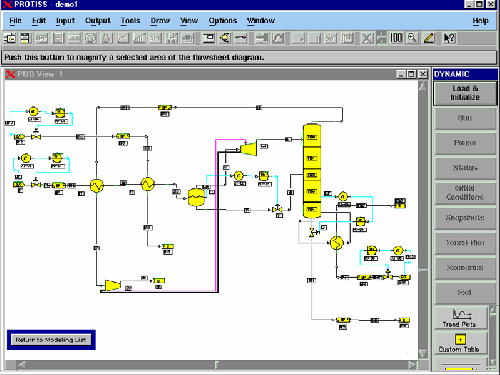Select the yellow distillation column

(x=312, y=171)
